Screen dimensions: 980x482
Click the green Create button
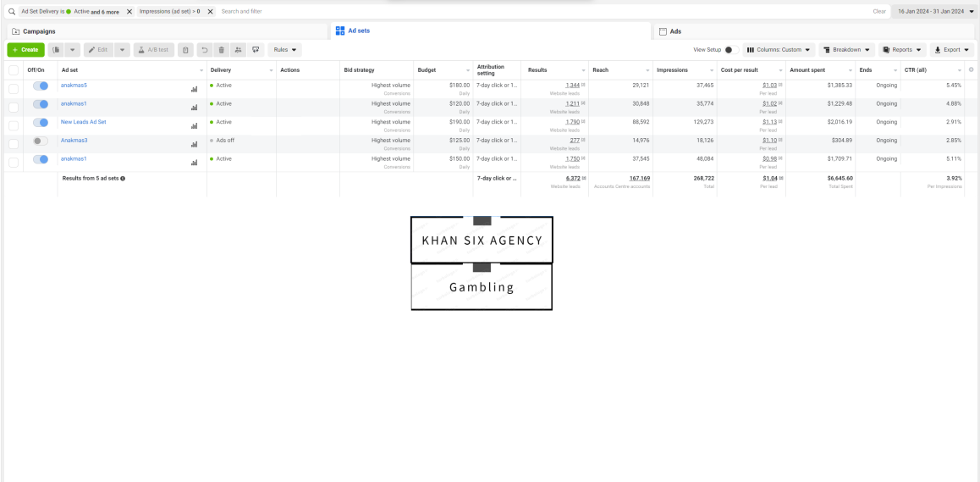coord(25,49)
